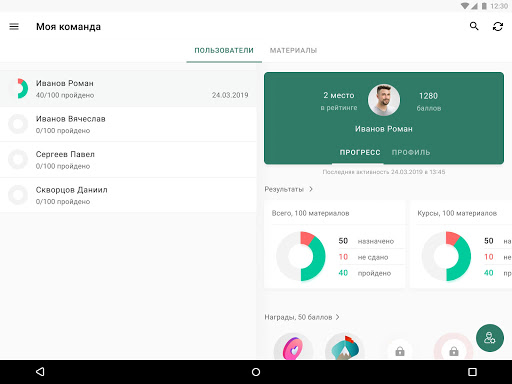Open the pink heart award badge
This screenshot has width=512, height=384.
pyautogui.click(x=293, y=347)
